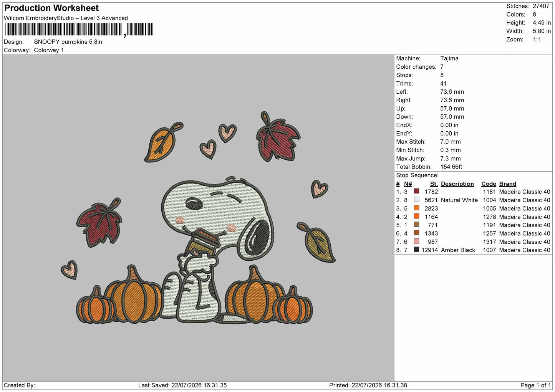Click the pink swatch for thread 1317
This screenshot has height=392, width=555.
(416, 241)
